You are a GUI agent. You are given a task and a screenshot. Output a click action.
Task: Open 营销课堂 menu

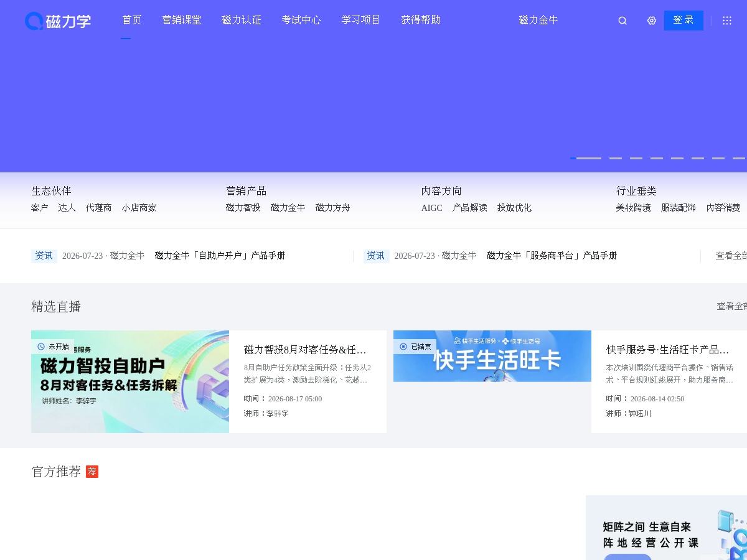pos(182,20)
